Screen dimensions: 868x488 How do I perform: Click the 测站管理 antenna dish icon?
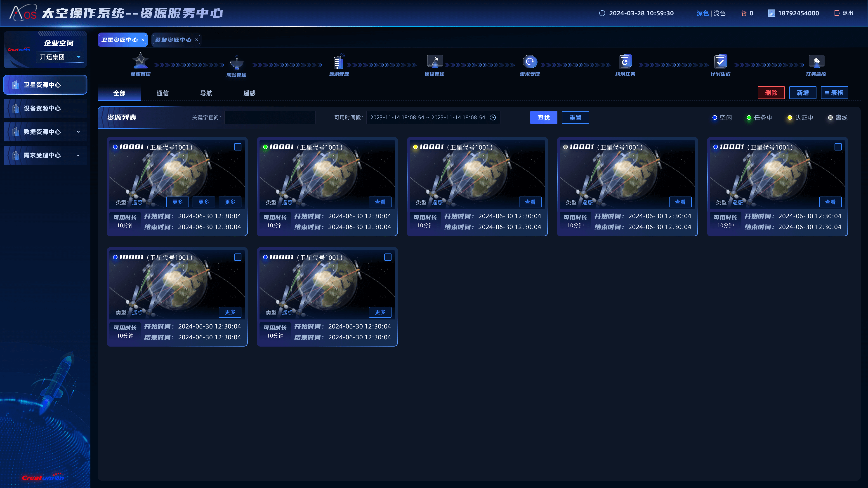pos(236,62)
